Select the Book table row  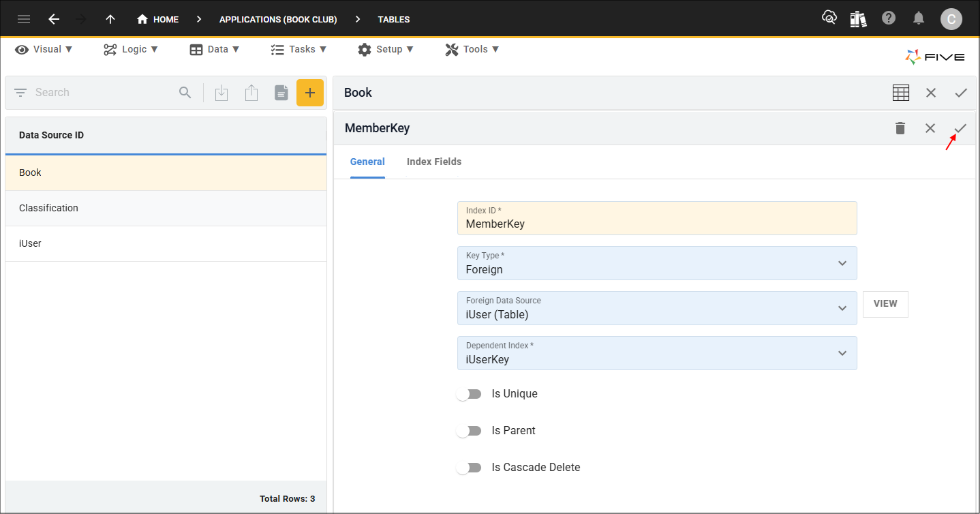(x=166, y=172)
